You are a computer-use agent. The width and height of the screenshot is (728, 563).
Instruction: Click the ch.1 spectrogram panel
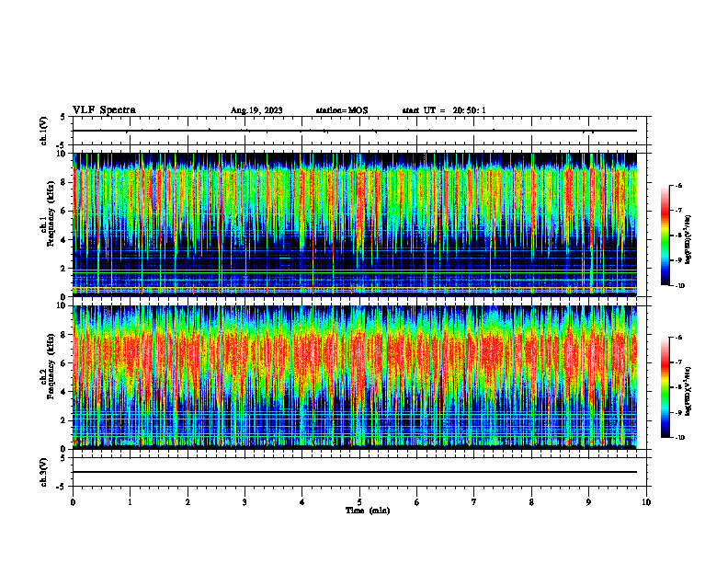click(355, 224)
